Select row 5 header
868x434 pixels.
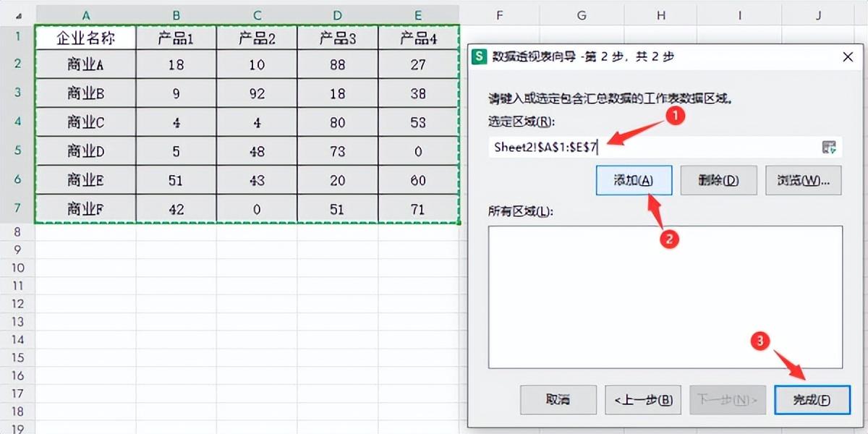tap(17, 150)
